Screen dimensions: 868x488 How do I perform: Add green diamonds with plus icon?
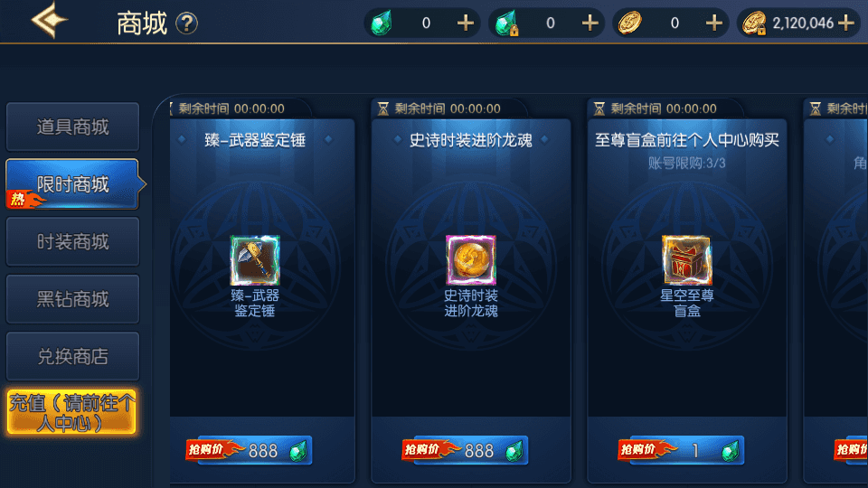(466, 23)
